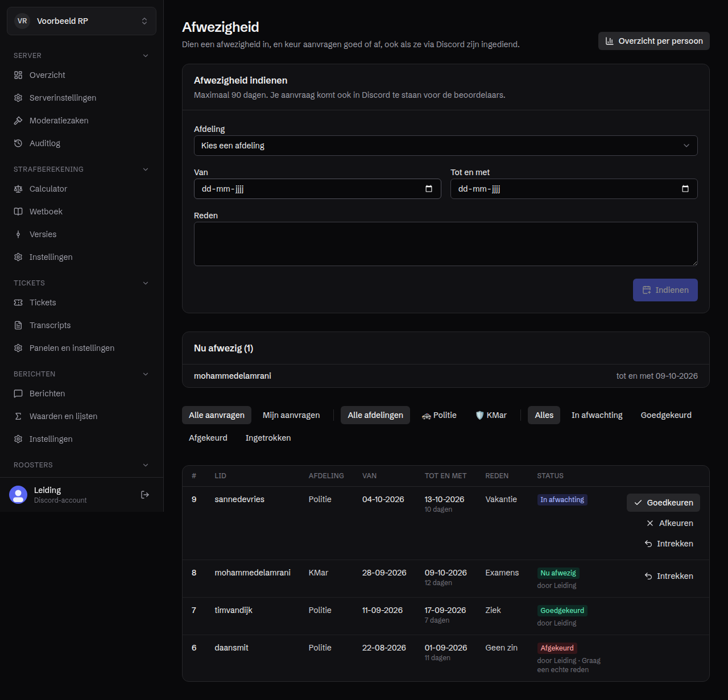Collapse the STRAFBEREKENING sidebar section
This screenshot has width=728, height=700.
146,169
